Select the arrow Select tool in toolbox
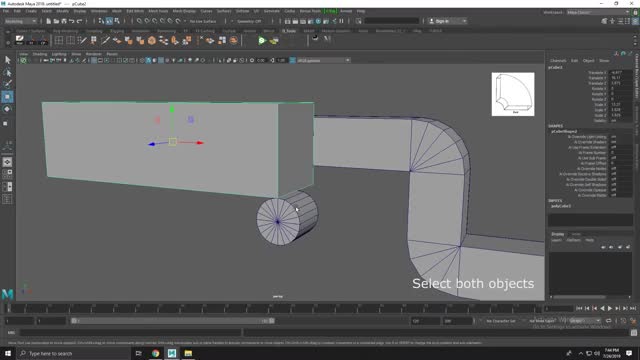The image size is (640, 360). (7, 60)
